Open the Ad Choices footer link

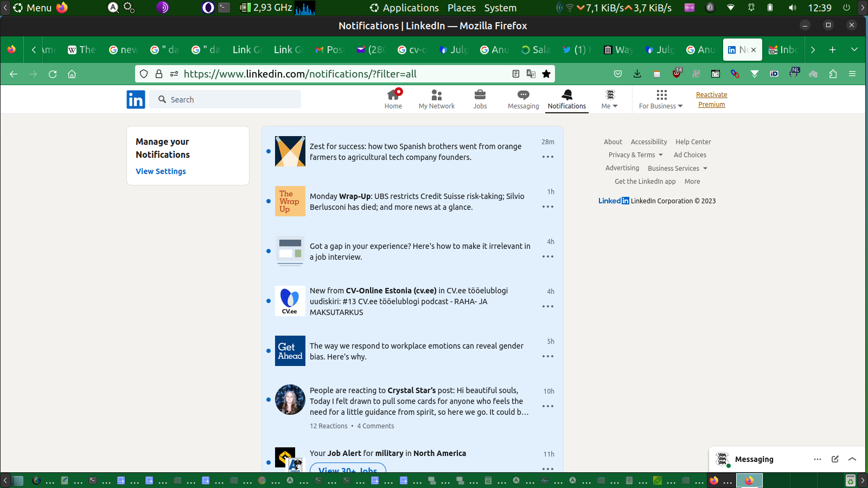[x=690, y=155]
